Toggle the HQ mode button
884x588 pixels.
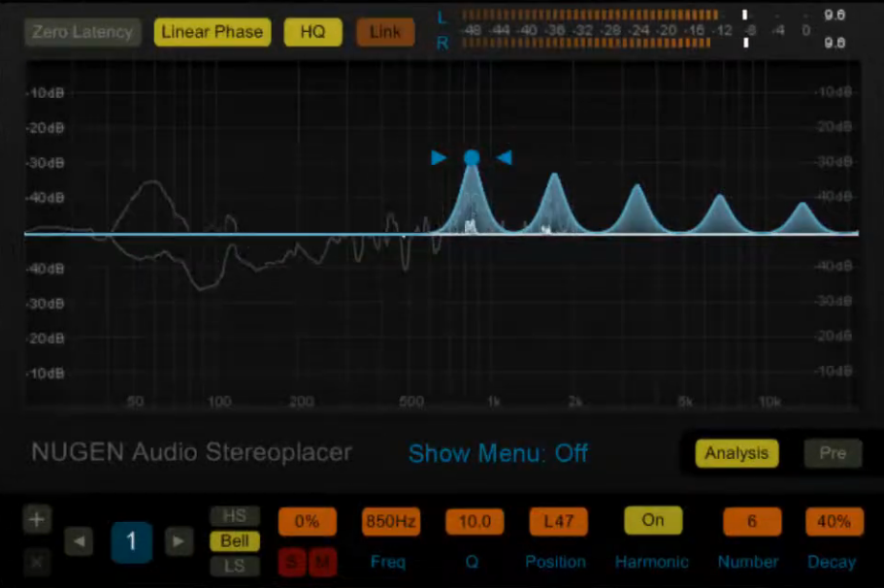point(312,32)
